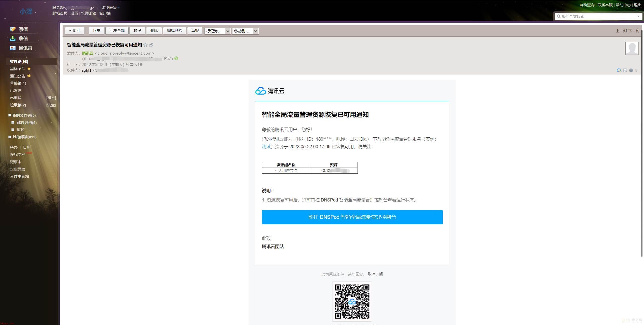Click the 回复 reply button
This screenshot has height=325, width=644.
(x=97, y=31)
